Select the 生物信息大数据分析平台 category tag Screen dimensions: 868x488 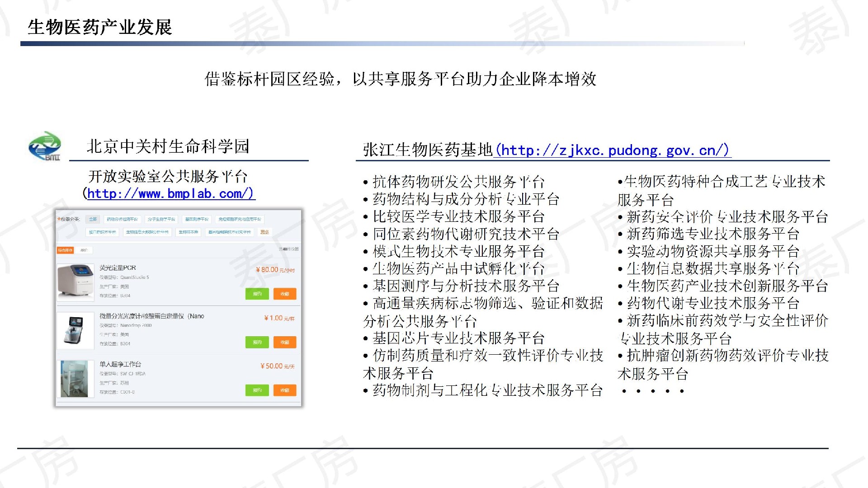point(147,232)
